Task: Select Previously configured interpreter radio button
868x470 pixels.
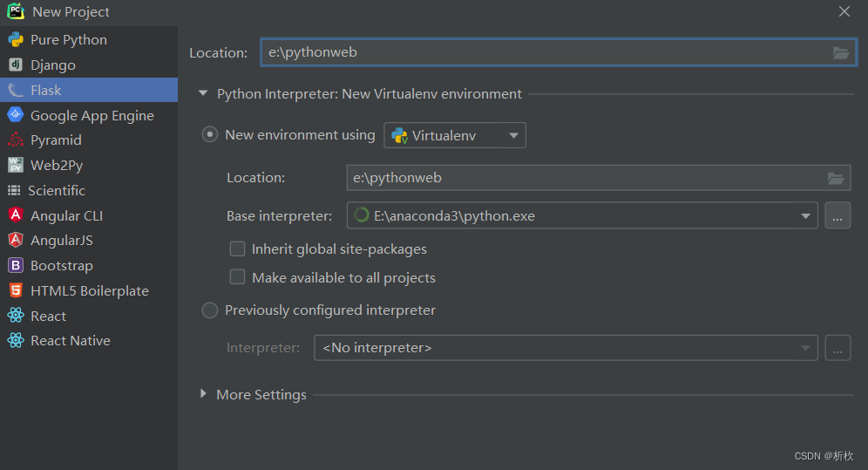Action: click(210, 310)
